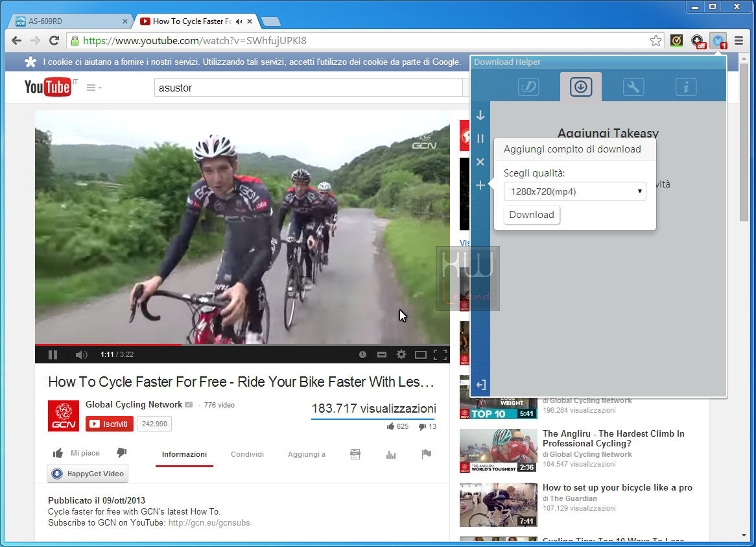The image size is (756, 547).
Task: Click the yellow checkmark extension icon
Action: click(676, 40)
